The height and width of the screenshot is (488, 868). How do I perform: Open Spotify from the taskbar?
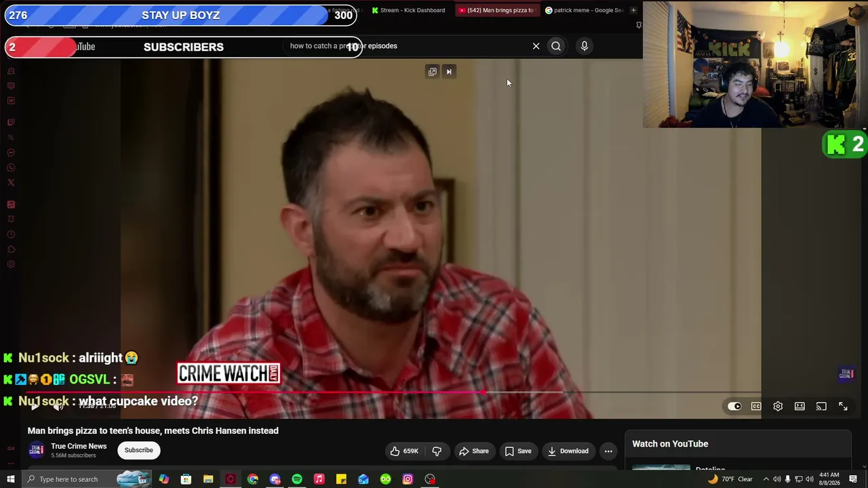click(297, 479)
